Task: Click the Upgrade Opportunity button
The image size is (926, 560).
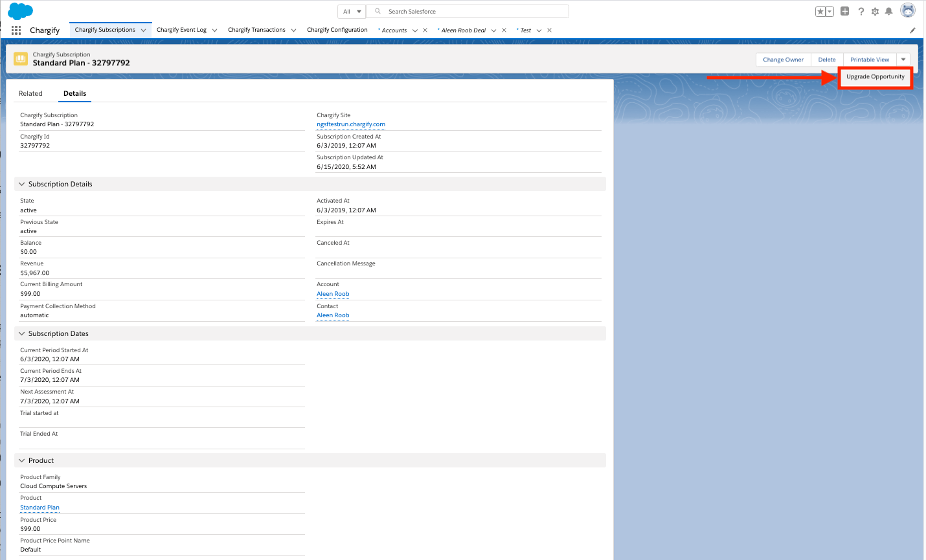Action: point(875,77)
